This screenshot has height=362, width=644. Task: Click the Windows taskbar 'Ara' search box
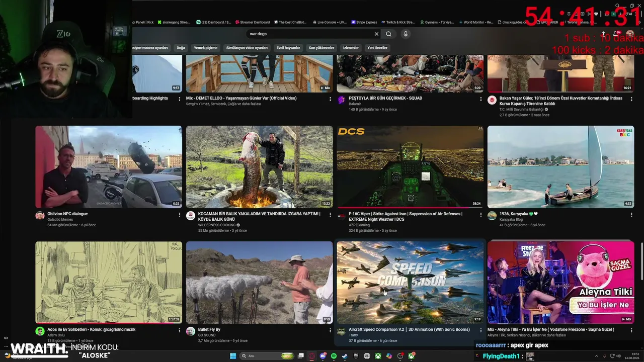[266, 356]
